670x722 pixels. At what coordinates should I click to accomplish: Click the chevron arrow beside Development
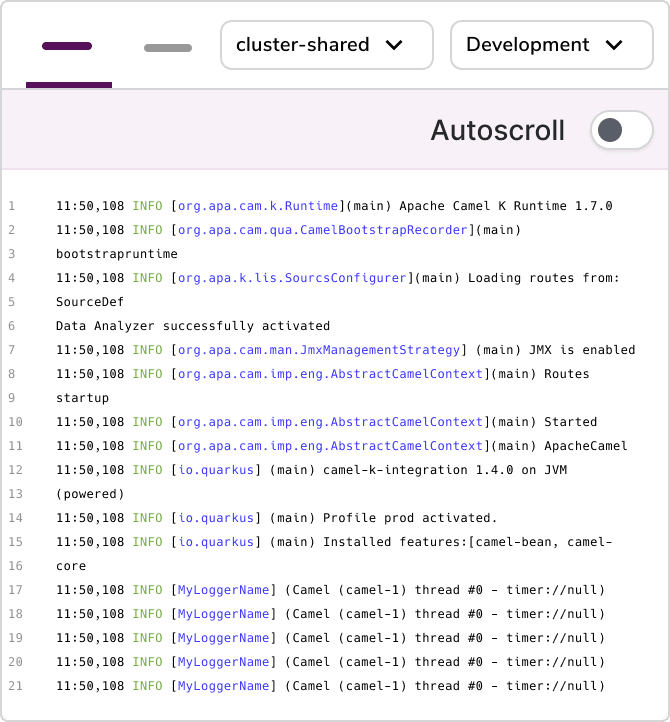[614, 45]
